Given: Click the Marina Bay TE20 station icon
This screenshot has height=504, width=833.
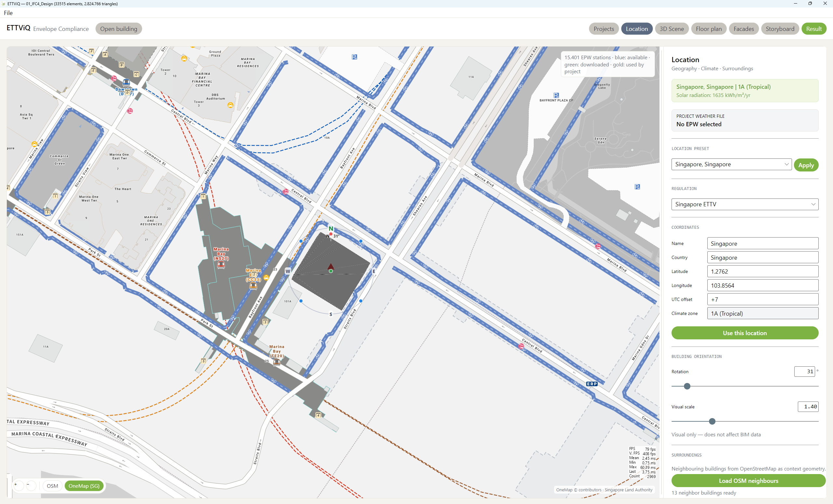Looking at the screenshot, I should pyautogui.click(x=277, y=362).
